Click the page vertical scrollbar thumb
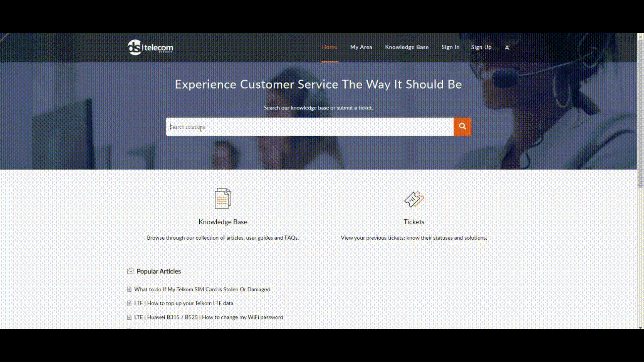 [640, 114]
